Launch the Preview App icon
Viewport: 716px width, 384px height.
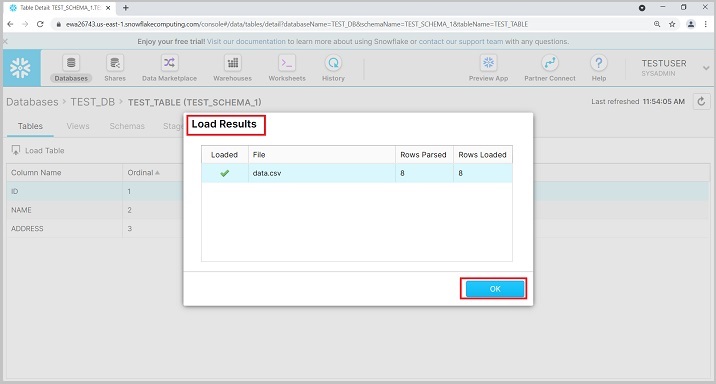(x=488, y=63)
